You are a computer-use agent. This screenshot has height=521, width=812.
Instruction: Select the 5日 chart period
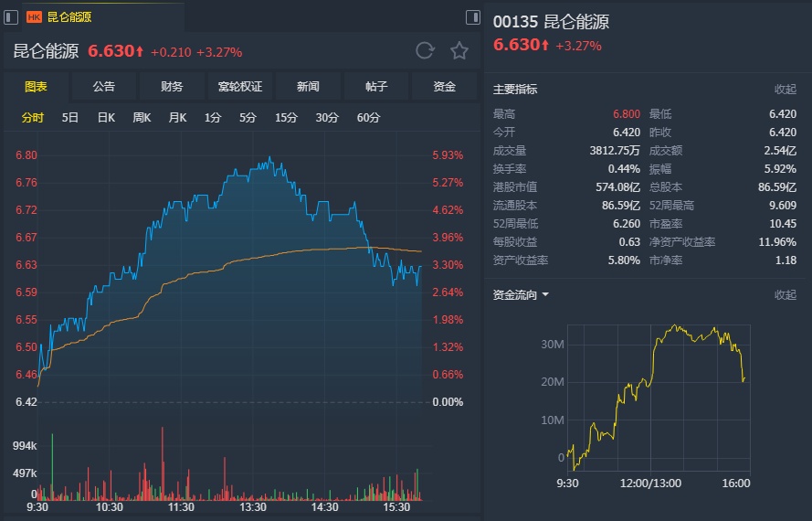pyautogui.click(x=70, y=117)
